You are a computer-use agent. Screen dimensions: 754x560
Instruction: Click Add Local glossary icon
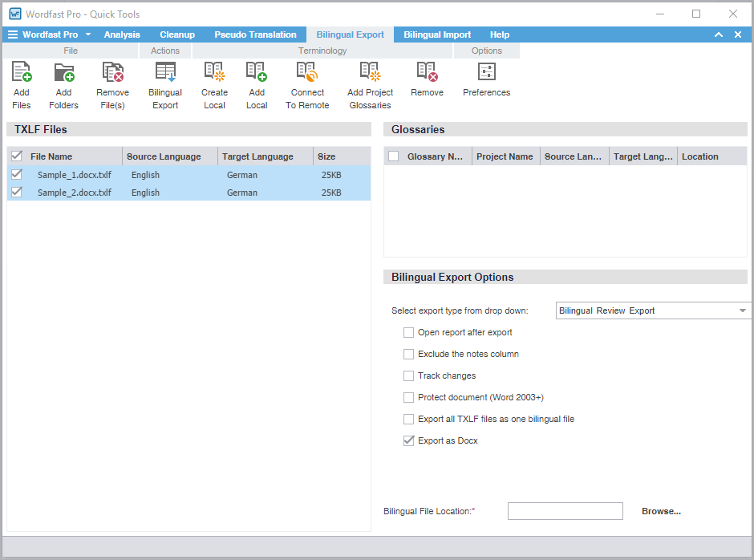(x=257, y=71)
